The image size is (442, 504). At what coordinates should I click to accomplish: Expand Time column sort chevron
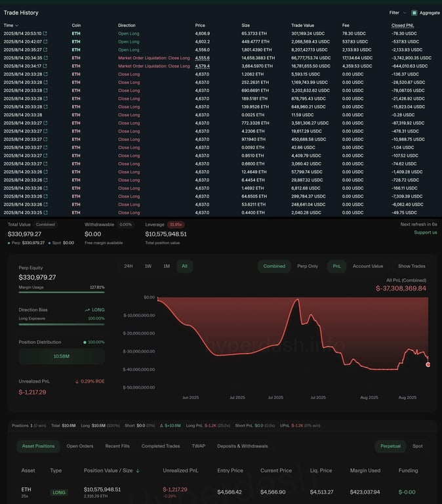(x=16, y=26)
